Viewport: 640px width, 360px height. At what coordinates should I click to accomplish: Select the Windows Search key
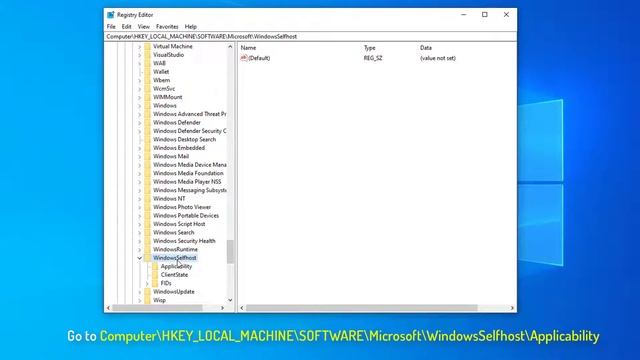pos(173,232)
